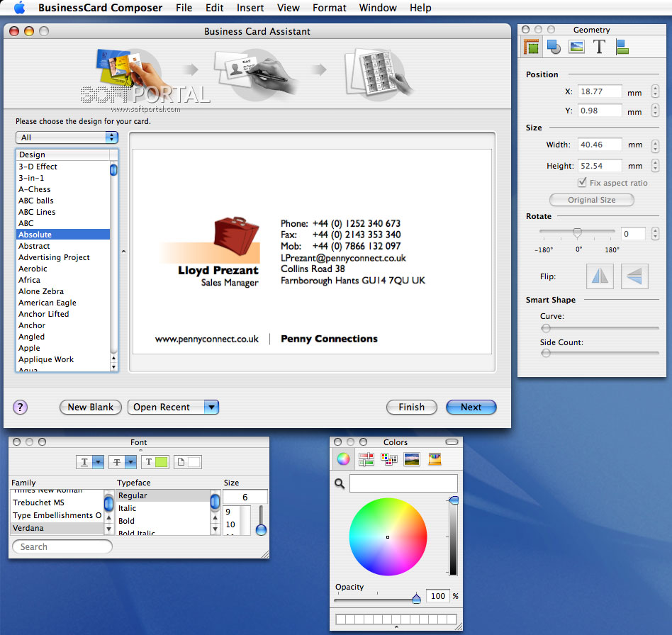Select the Abstract design from the list
Image resolution: width=672 pixels, height=635 pixels.
pos(34,246)
